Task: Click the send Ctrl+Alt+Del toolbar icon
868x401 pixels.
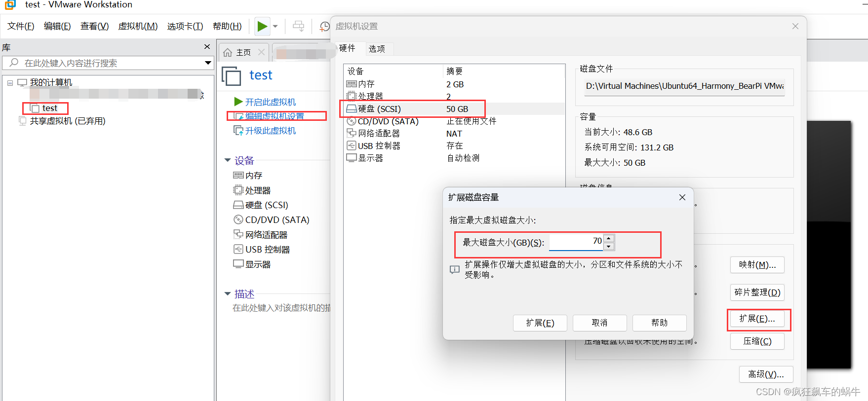Action: coord(298,26)
